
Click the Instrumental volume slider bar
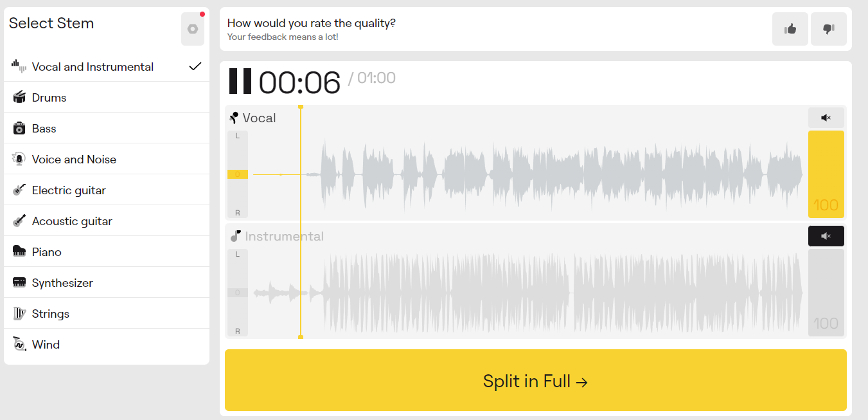tap(826, 292)
